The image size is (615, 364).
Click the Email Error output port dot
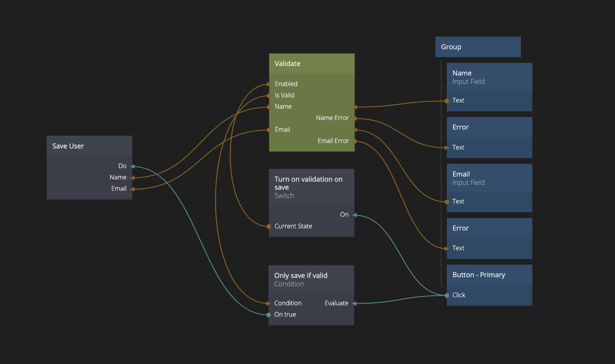coord(355,141)
